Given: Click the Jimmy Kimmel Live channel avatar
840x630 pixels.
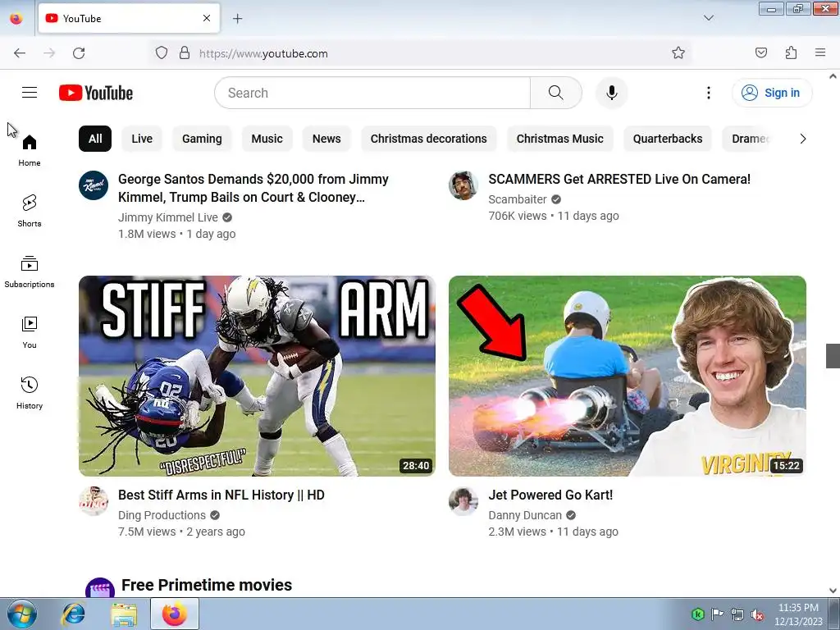Looking at the screenshot, I should 94,185.
